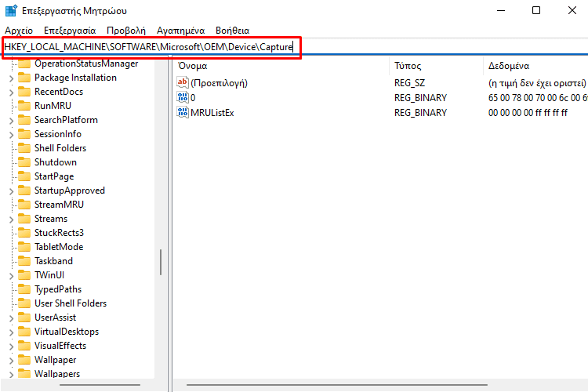Click the SearchPlatform folder icon

tap(24, 120)
